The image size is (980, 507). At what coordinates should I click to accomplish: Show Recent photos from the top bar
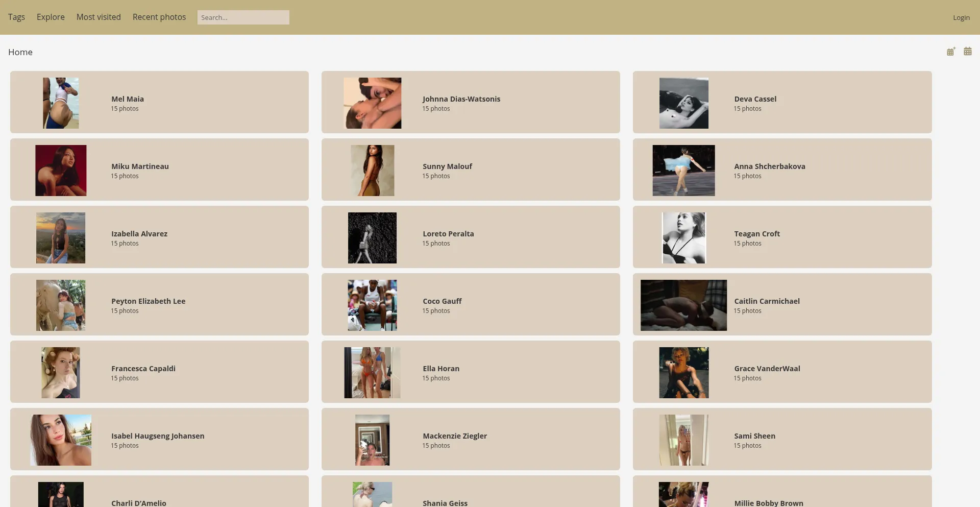click(x=159, y=17)
